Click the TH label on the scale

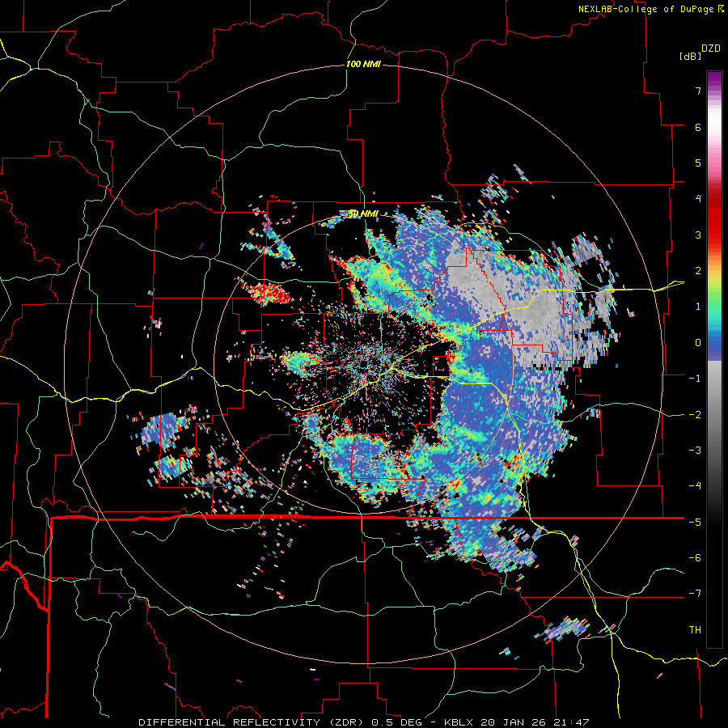(695, 629)
